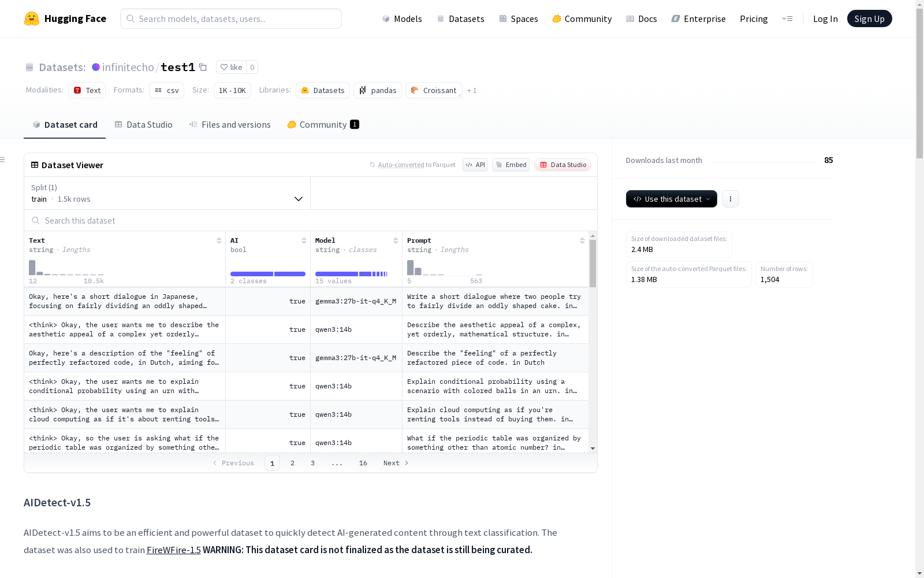Go to page 2 of dataset
This screenshot has width=924, height=578.
tap(293, 463)
